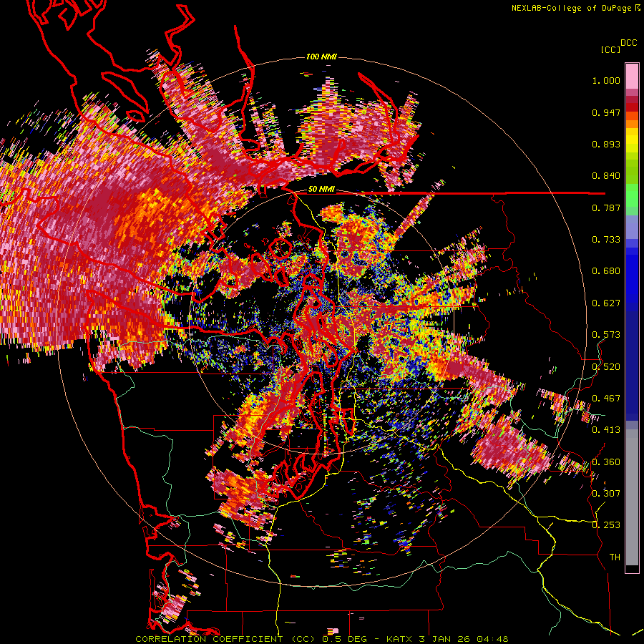This screenshot has height=644, width=644.
Task: Select the 0.413 legend value
Action: point(606,430)
